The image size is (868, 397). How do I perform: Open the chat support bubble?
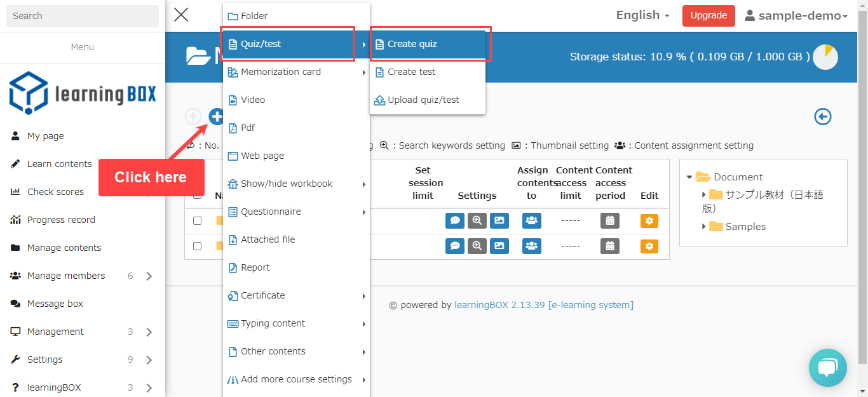coord(827,368)
